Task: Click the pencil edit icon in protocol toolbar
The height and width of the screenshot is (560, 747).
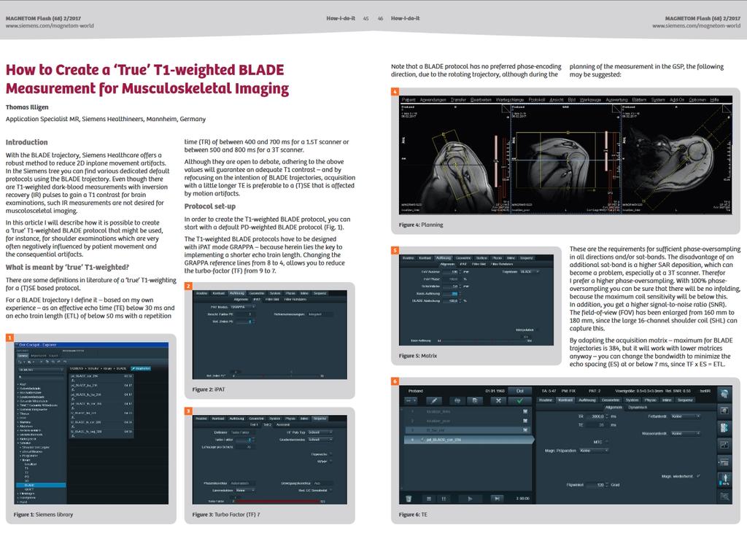Action: 434,400
